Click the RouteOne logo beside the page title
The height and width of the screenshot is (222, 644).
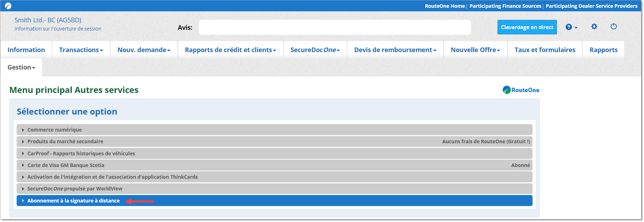pos(521,90)
